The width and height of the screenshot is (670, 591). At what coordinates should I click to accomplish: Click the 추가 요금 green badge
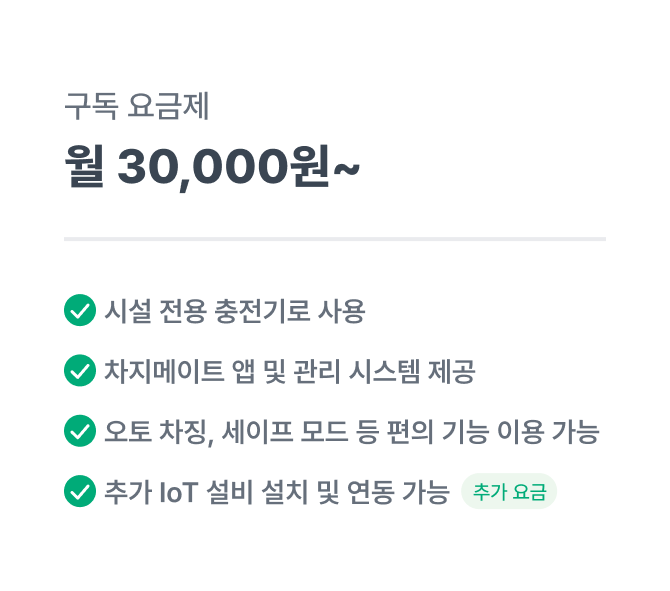click(x=509, y=491)
